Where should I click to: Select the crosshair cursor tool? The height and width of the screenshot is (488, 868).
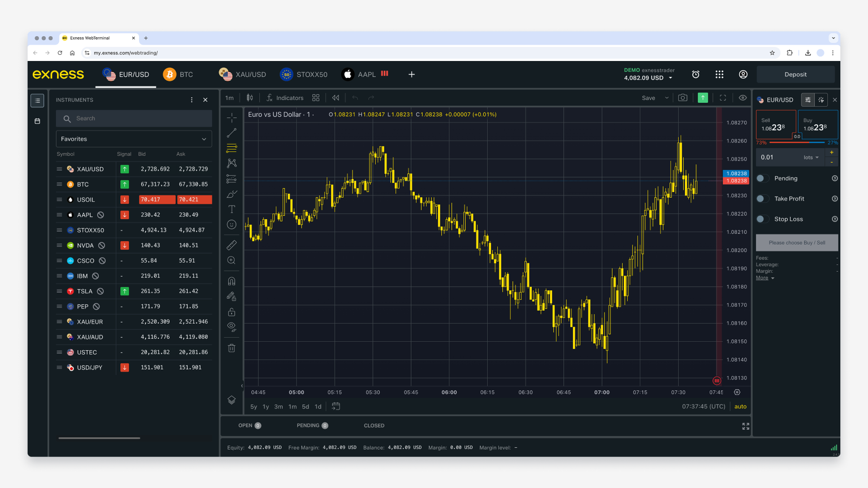(x=232, y=117)
